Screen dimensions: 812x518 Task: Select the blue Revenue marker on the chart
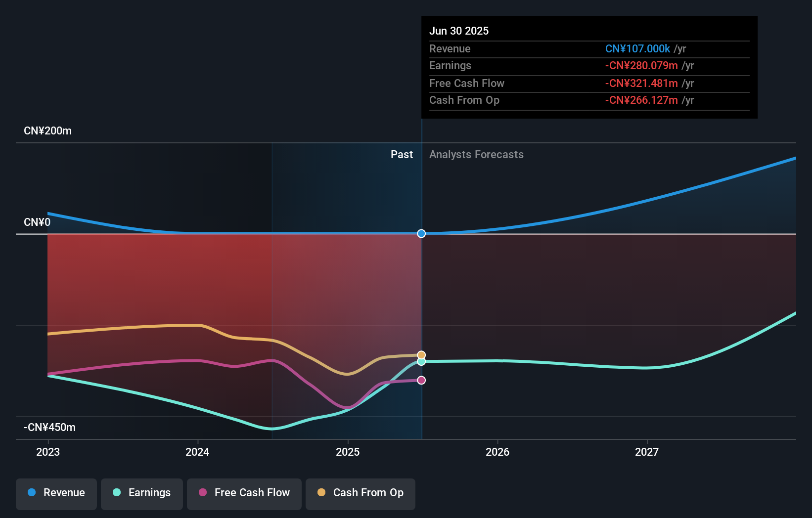coord(421,233)
